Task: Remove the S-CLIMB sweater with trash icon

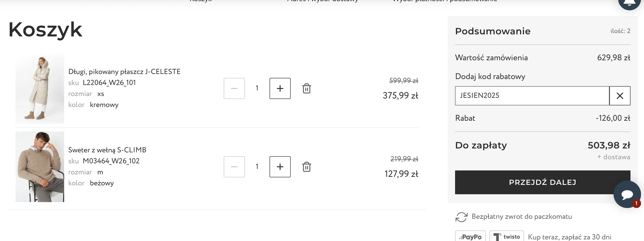Action: point(306,167)
